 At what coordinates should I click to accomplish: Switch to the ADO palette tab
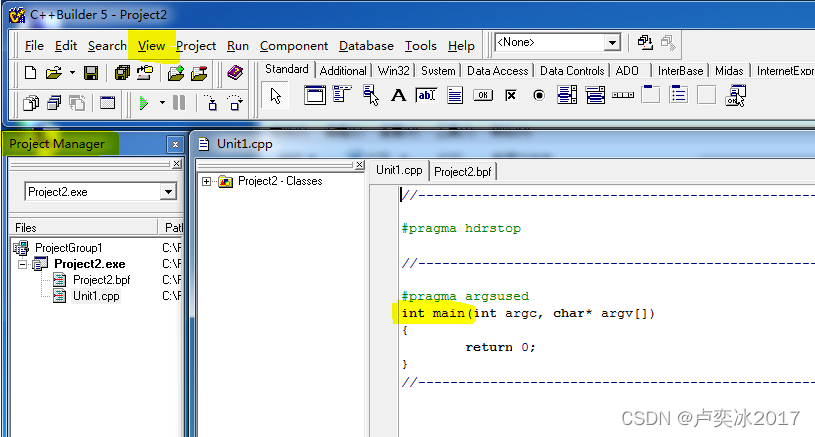click(627, 71)
